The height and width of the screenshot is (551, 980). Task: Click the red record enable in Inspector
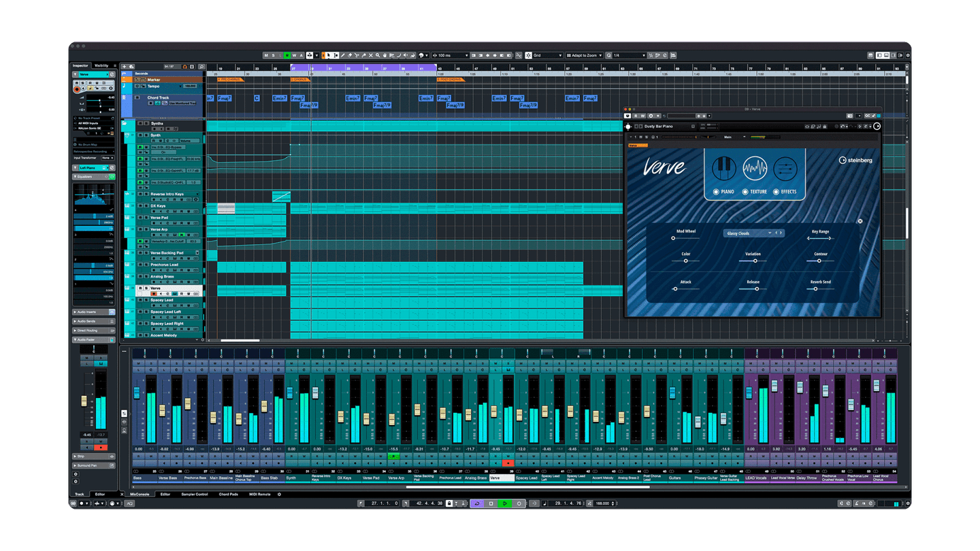pyautogui.click(x=77, y=89)
